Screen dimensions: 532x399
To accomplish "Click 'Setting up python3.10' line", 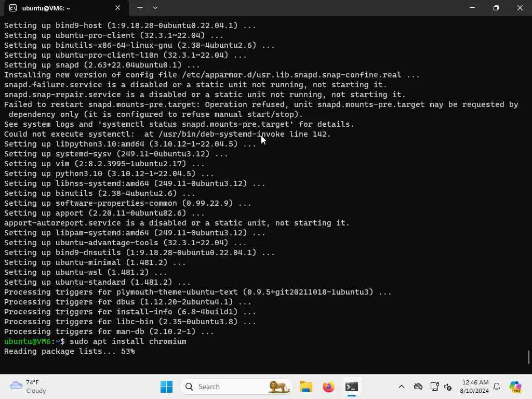I will [109, 174].
